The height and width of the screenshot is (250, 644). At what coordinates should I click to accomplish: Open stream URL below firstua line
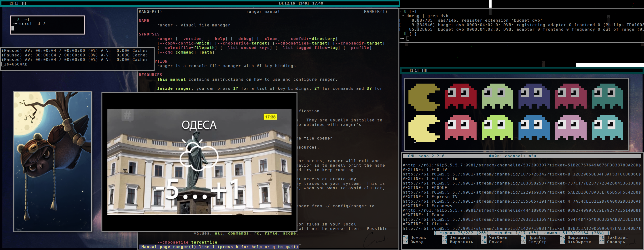click(522, 229)
